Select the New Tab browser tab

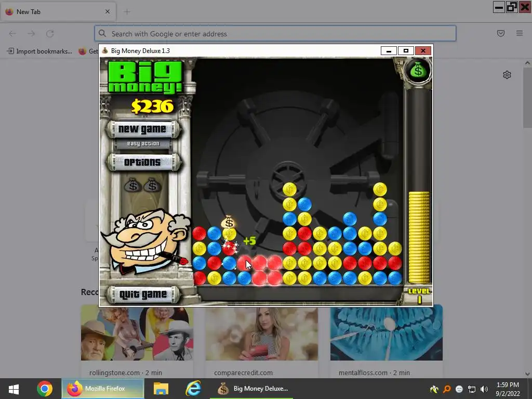click(x=58, y=12)
